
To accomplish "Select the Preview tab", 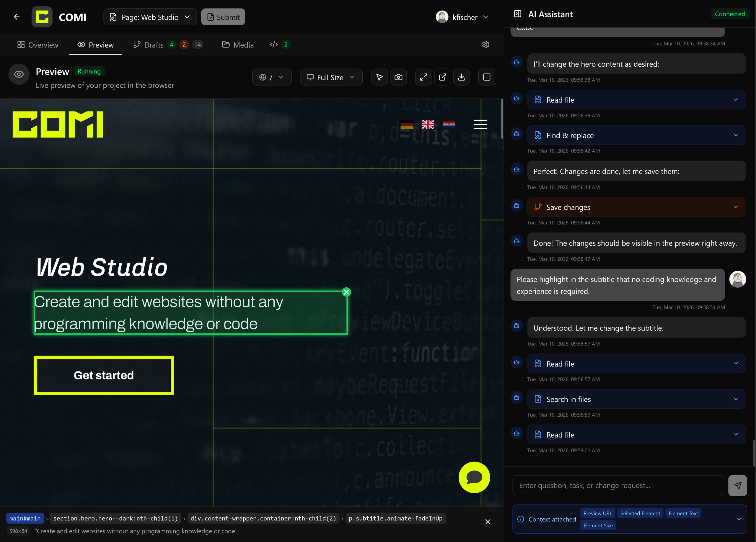I will coord(95,45).
